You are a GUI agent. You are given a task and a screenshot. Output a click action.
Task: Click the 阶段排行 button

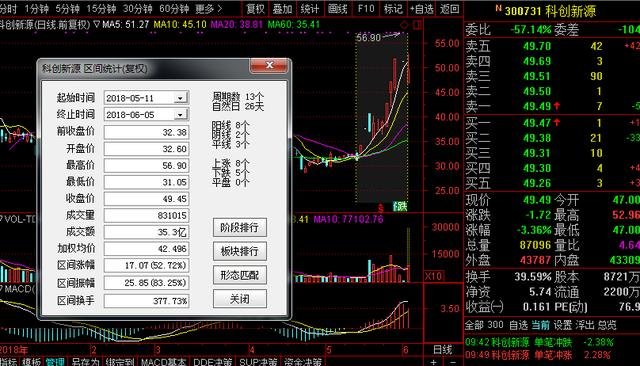(240, 227)
